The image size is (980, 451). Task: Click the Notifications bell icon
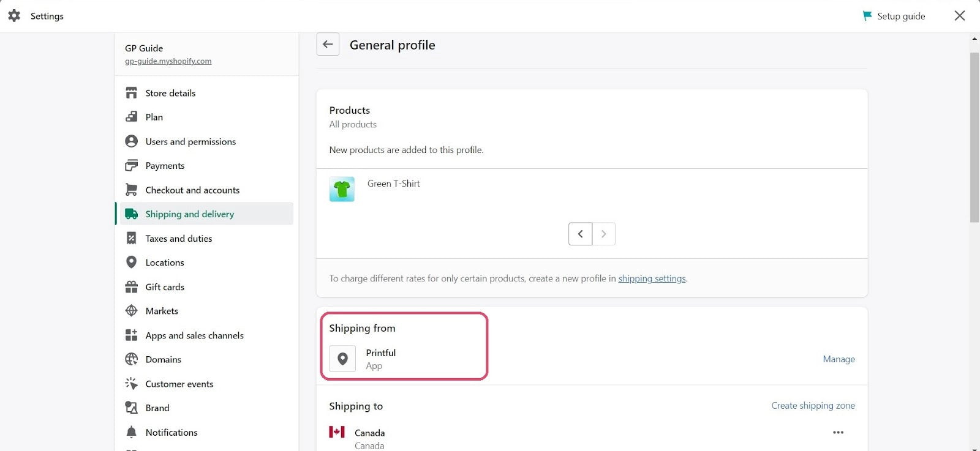pos(131,433)
